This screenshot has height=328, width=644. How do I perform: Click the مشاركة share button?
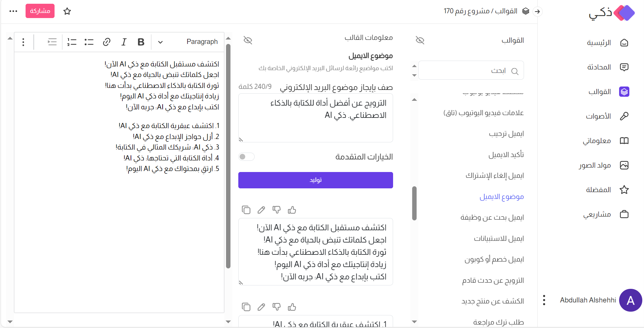[40, 11]
